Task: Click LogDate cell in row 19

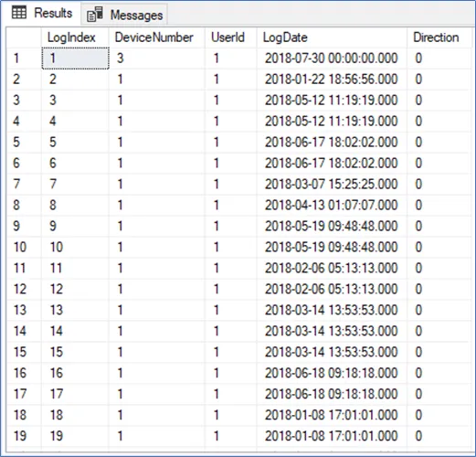Action: click(x=332, y=436)
